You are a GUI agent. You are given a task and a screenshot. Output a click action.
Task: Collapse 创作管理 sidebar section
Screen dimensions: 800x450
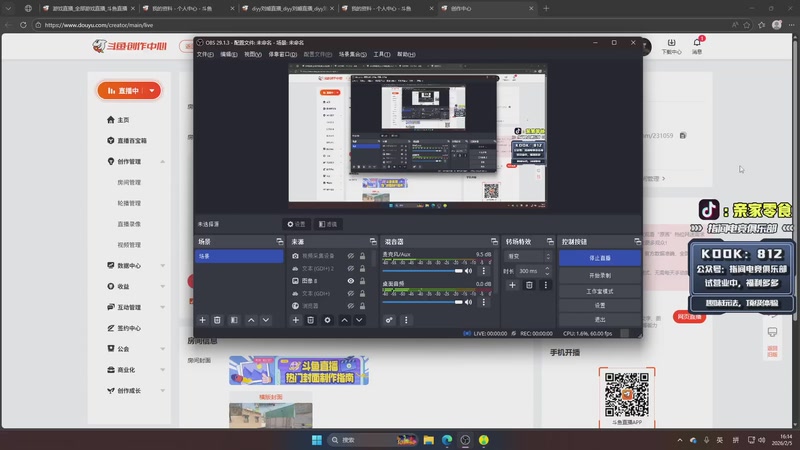(163, 162)
